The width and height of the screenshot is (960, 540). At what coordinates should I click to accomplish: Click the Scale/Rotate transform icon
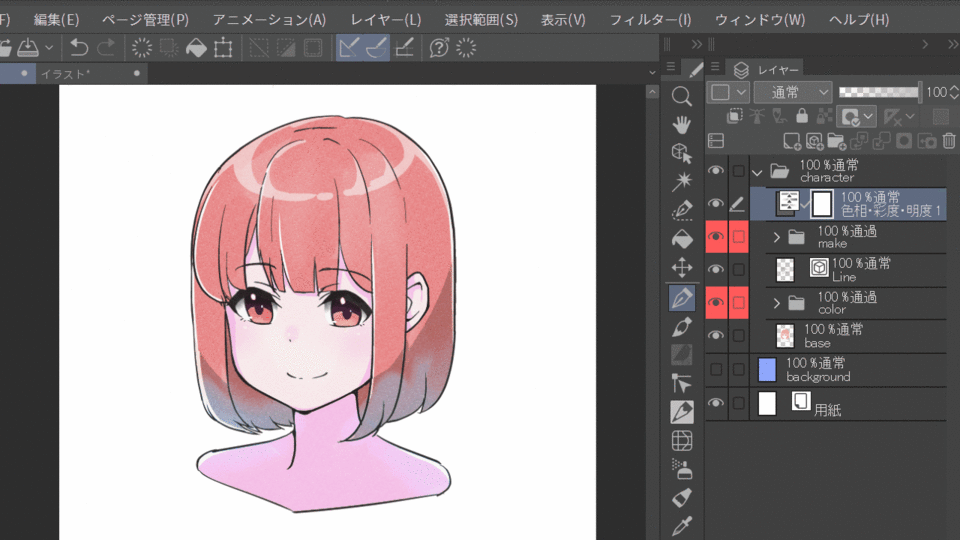tap(223, 47)
